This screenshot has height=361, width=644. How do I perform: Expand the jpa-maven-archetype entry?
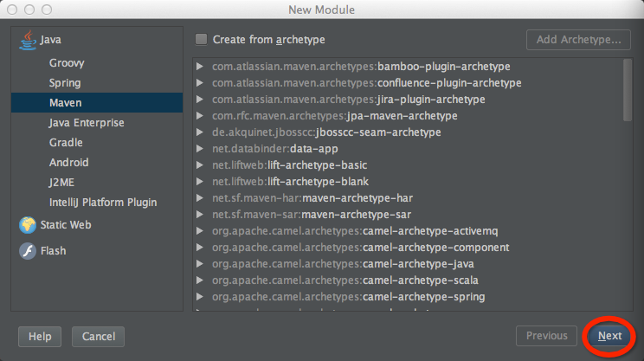(x=200, y=116)
